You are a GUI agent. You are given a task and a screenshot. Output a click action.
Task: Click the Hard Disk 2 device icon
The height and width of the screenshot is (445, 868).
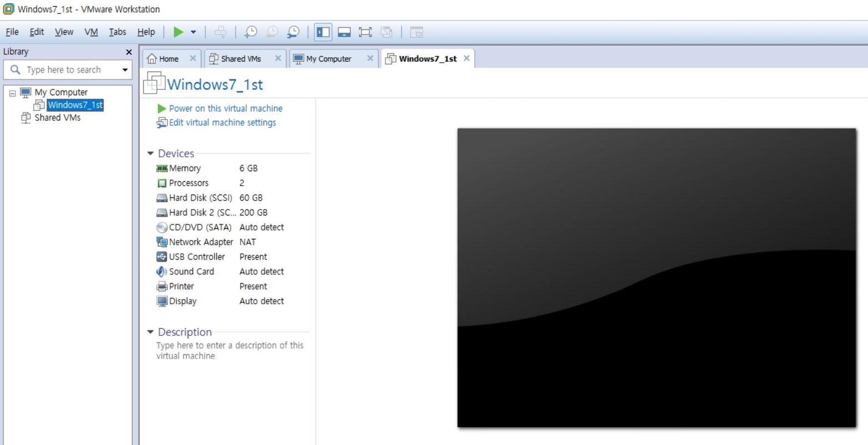(x=162, y=213)
